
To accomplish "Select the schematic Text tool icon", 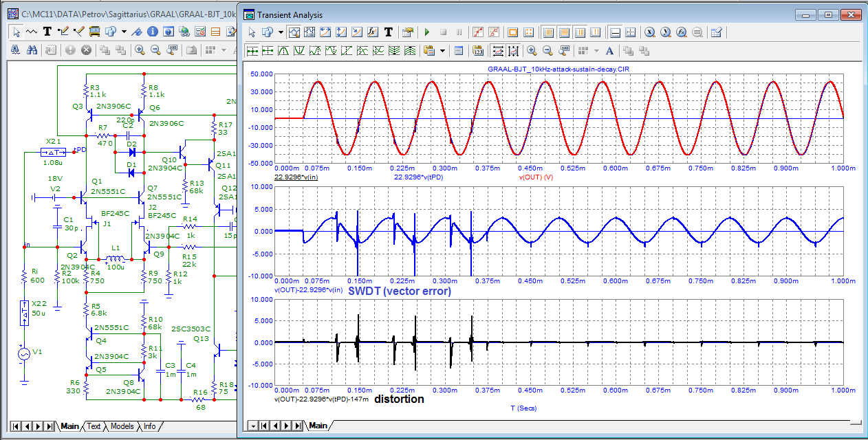I will 47,32.
